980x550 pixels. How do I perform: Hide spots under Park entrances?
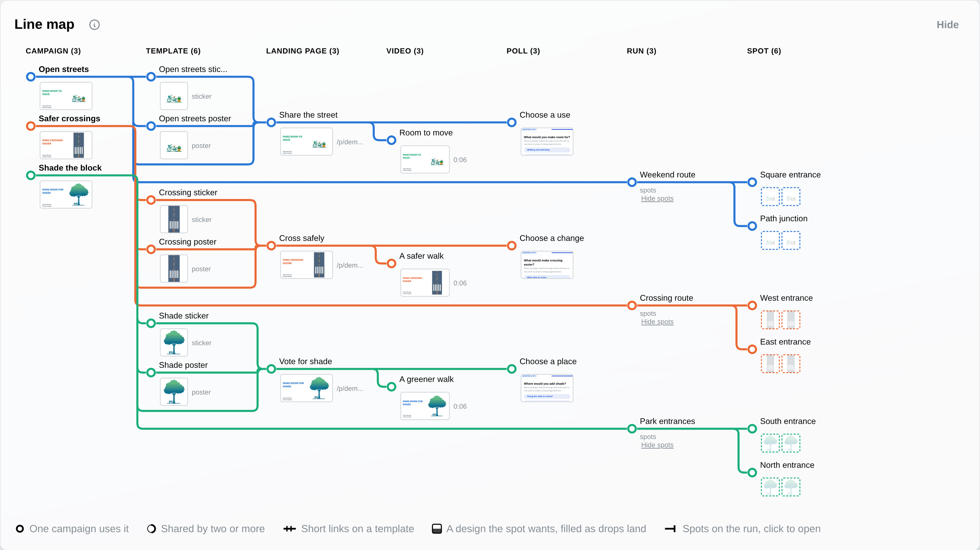(657, 445)
